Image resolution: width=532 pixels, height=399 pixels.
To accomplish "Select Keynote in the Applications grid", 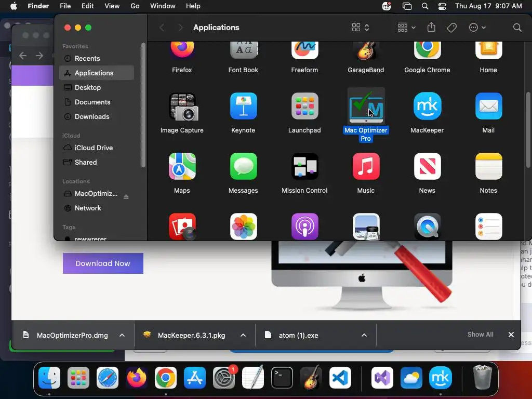I will [243, 106].
